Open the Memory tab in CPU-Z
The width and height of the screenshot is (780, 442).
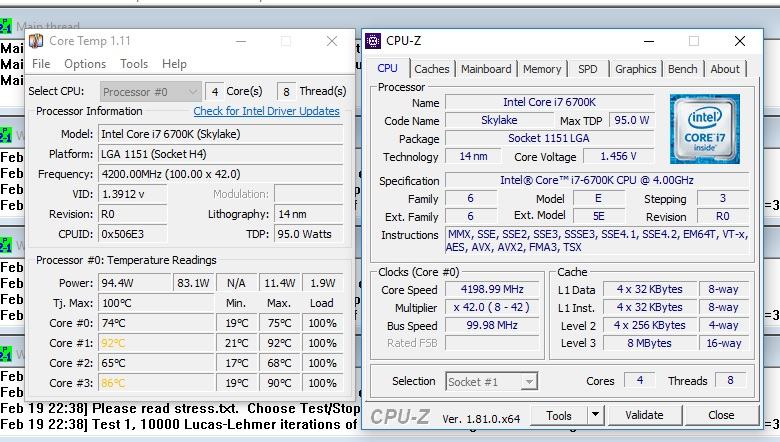pos(542,69)
